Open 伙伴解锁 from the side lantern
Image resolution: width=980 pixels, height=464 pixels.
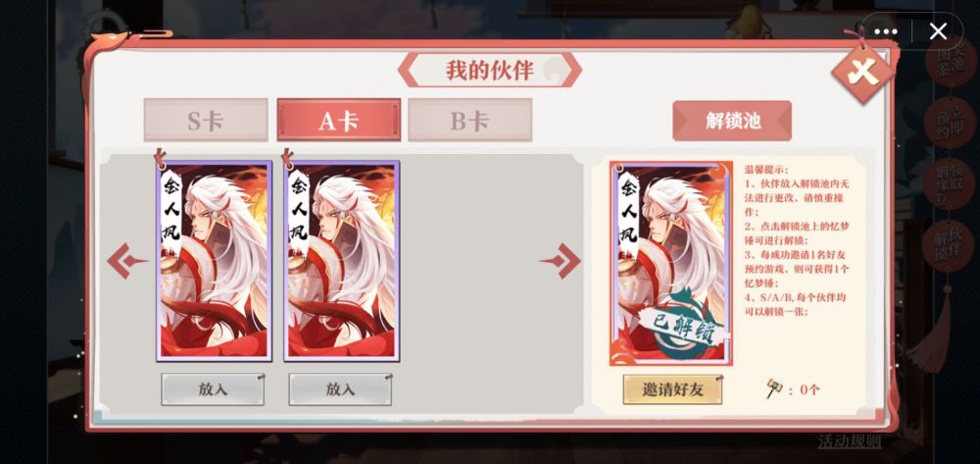[950, 245]
